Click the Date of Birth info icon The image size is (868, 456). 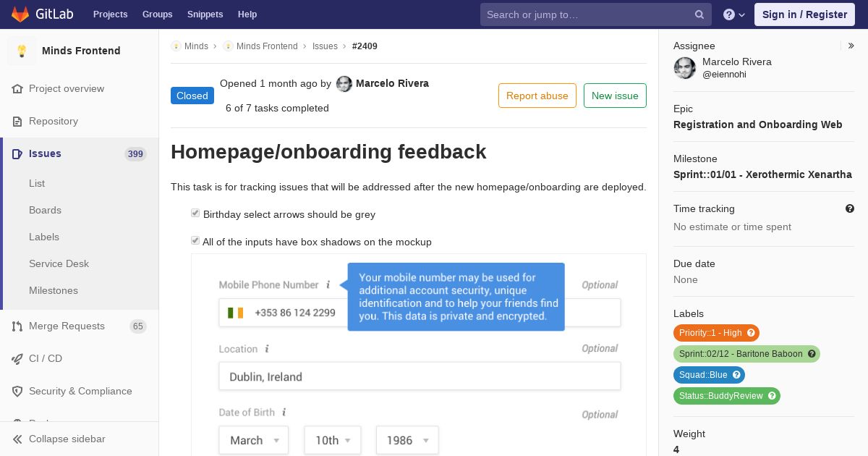(x=284, y=412)
